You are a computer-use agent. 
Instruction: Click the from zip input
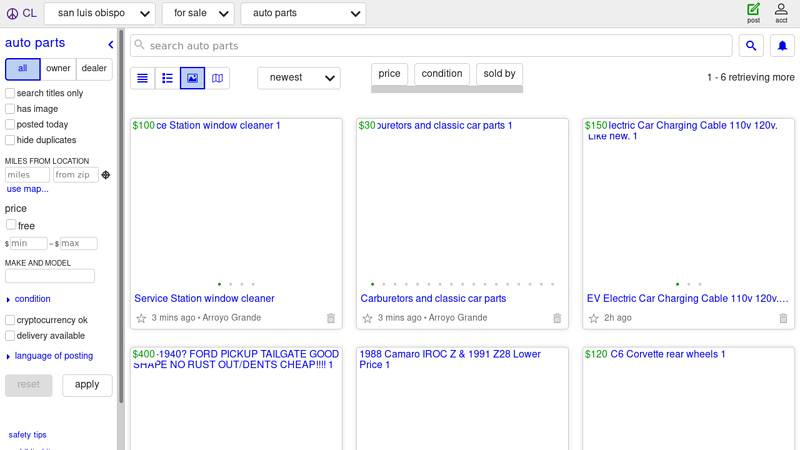76,175
